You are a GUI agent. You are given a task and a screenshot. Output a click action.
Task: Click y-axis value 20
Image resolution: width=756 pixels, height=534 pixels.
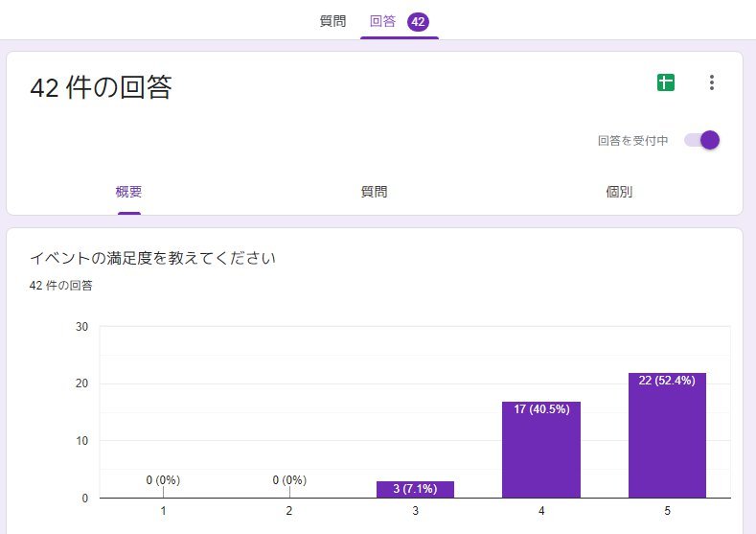[x=82, y=383]
